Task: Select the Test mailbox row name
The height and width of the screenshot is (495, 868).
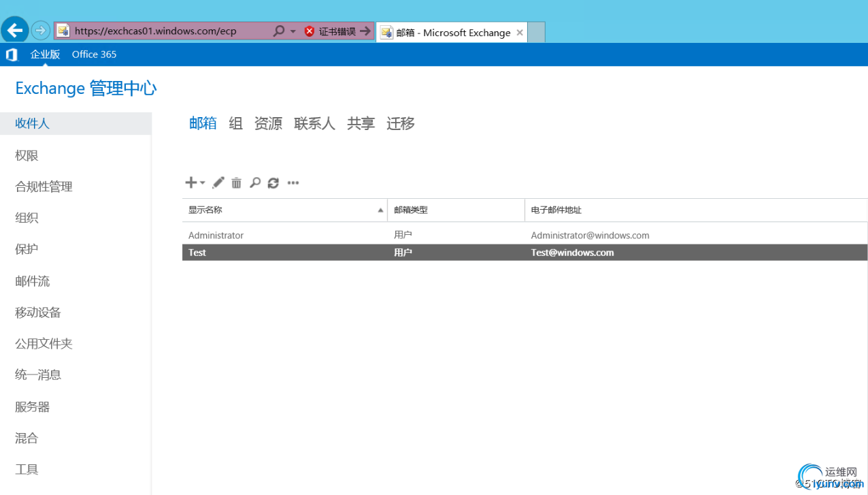Action: pyautogui.click(x=197, y=253)
